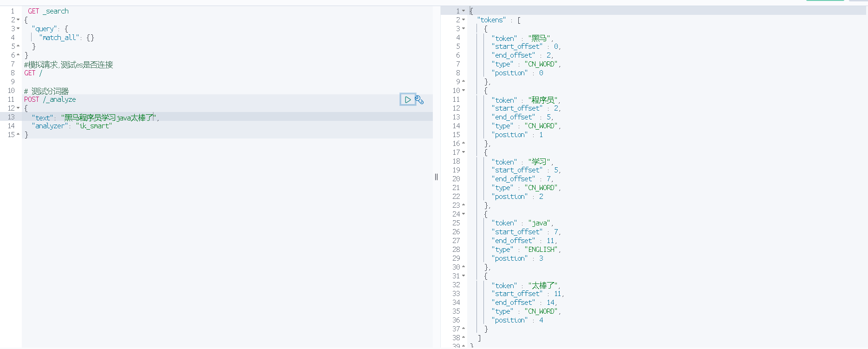Viewport: 868px width, 349px height.
Task: Fold the response root object at line 1
Action: (463, 11)
